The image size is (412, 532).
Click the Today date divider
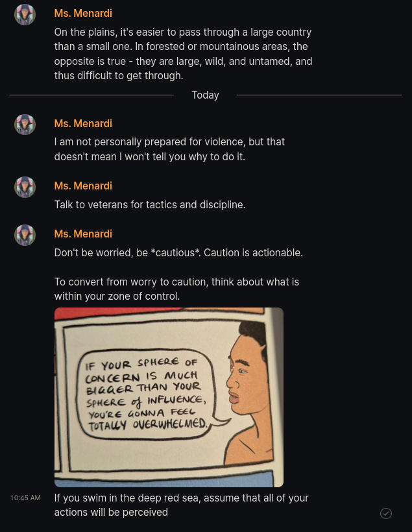click(x=205, y=95)
